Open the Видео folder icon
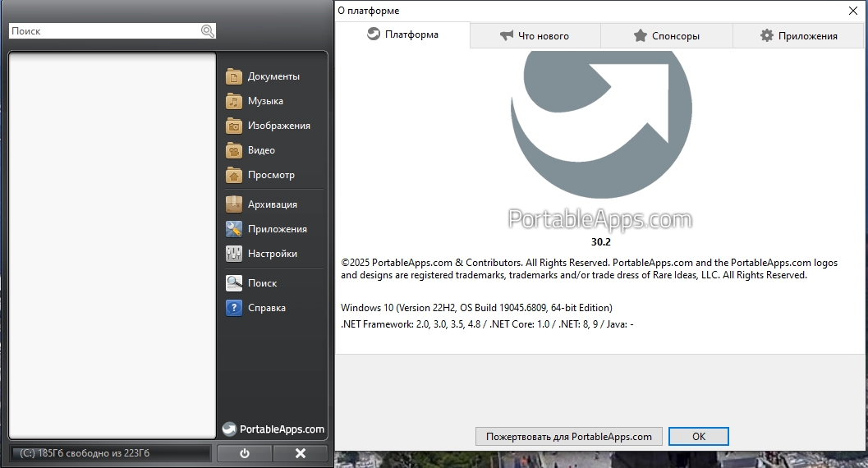 coord(234,150)
